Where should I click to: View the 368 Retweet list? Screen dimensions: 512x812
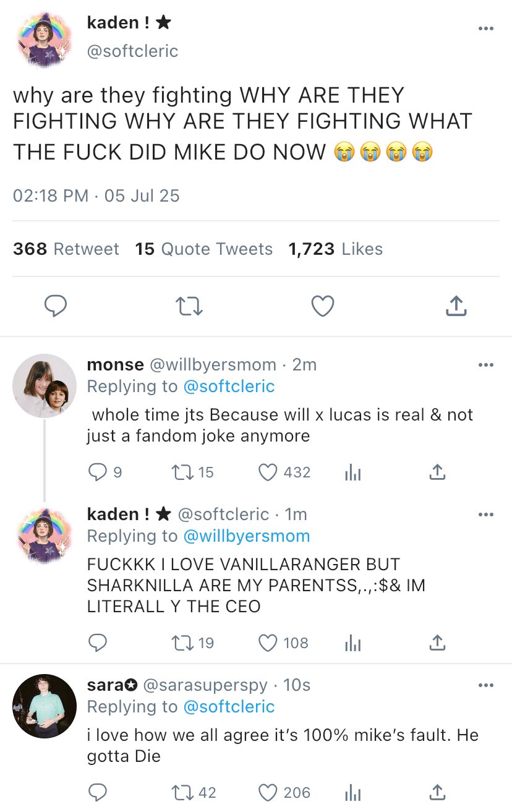point(66,249)
